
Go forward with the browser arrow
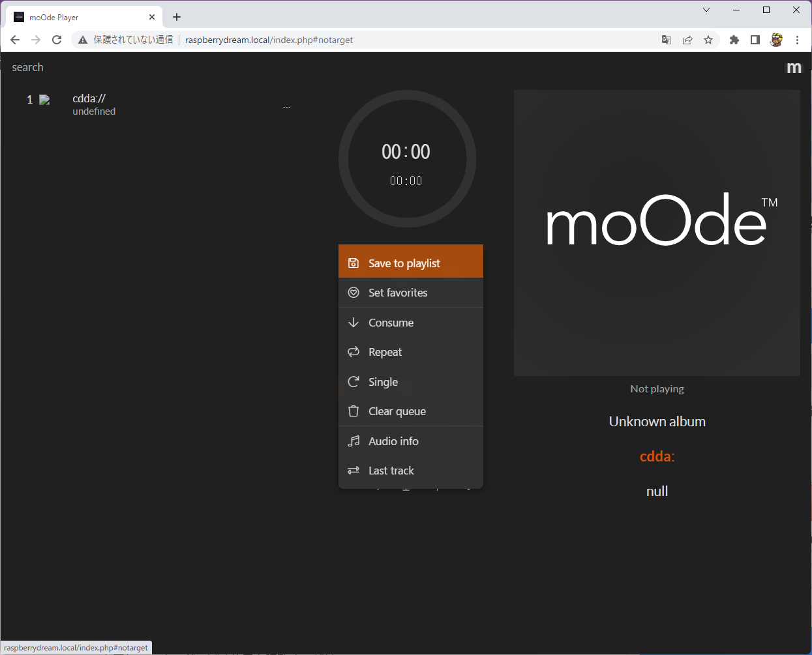pos(36,40)
